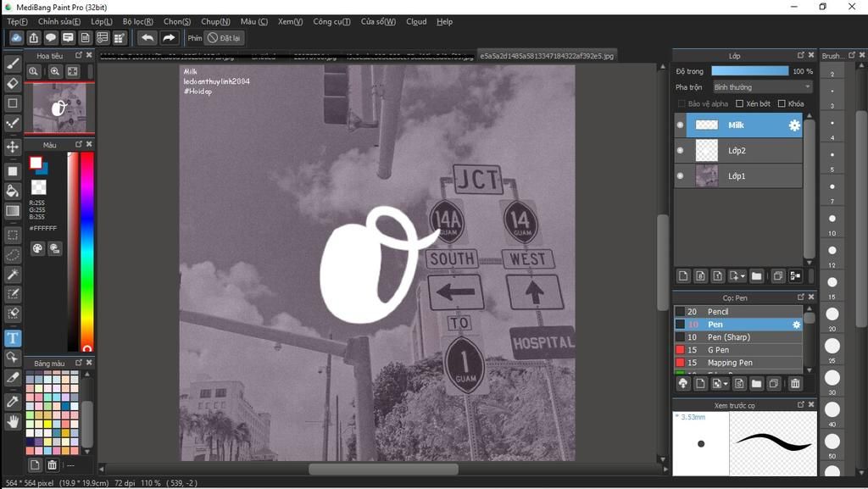Viewport: 868px width, 489px height.
Task: Open add-layer dropdown arrow in Layer panel
Action: click(x=743, y=275)
